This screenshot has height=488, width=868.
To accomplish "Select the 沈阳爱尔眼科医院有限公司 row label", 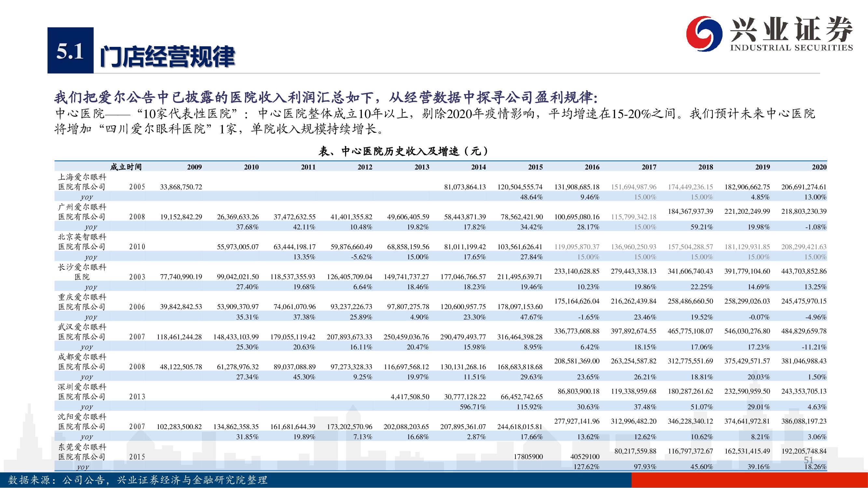I will [82, 422].
